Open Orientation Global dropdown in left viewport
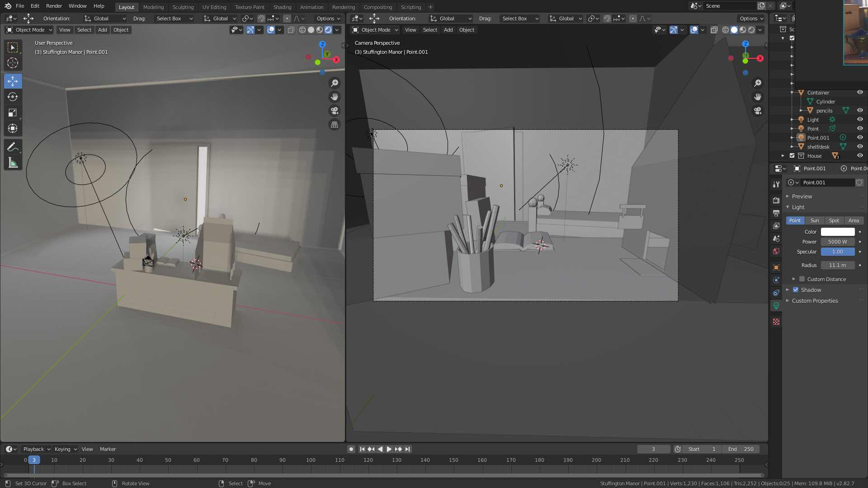 point(105,19)
